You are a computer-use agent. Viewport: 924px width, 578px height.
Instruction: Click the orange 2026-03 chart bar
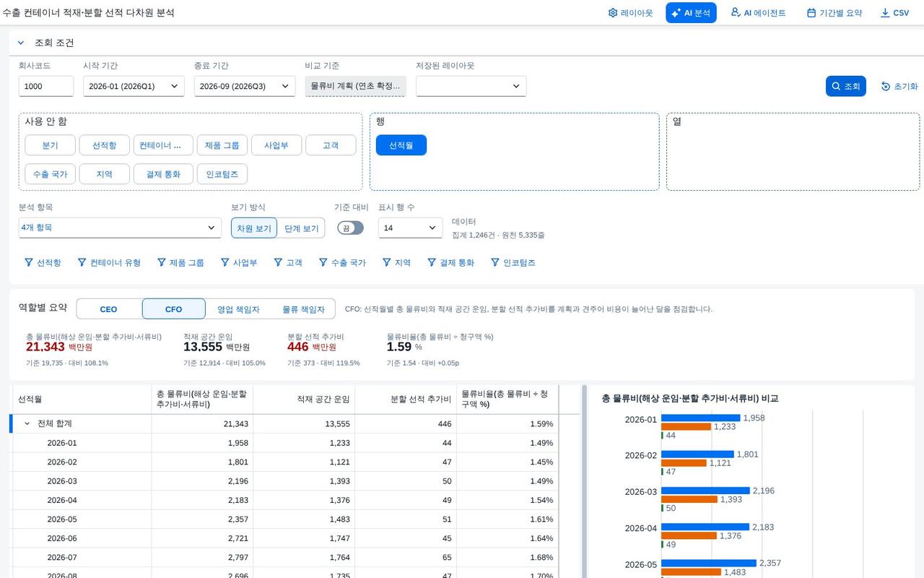tap(689, 499)
